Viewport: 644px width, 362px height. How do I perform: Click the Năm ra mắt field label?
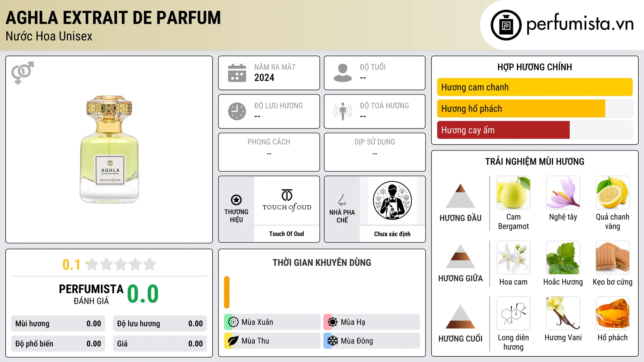275,67
